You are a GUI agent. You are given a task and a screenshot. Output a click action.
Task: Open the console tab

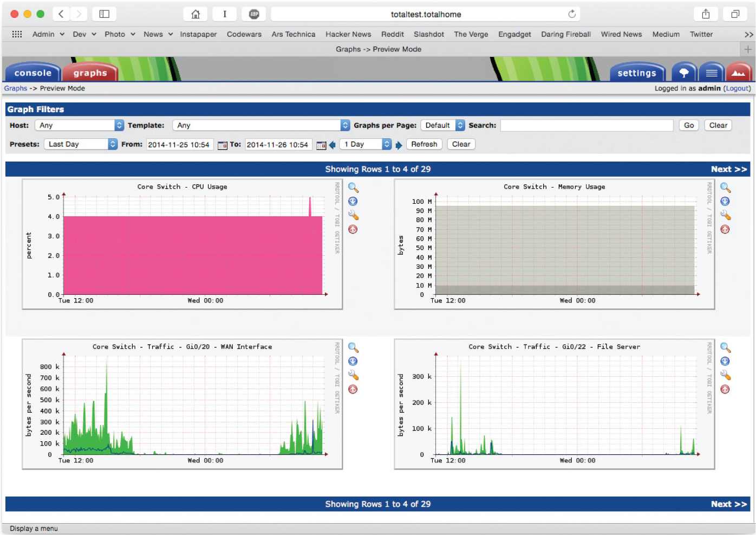click(x=32, y=73)
